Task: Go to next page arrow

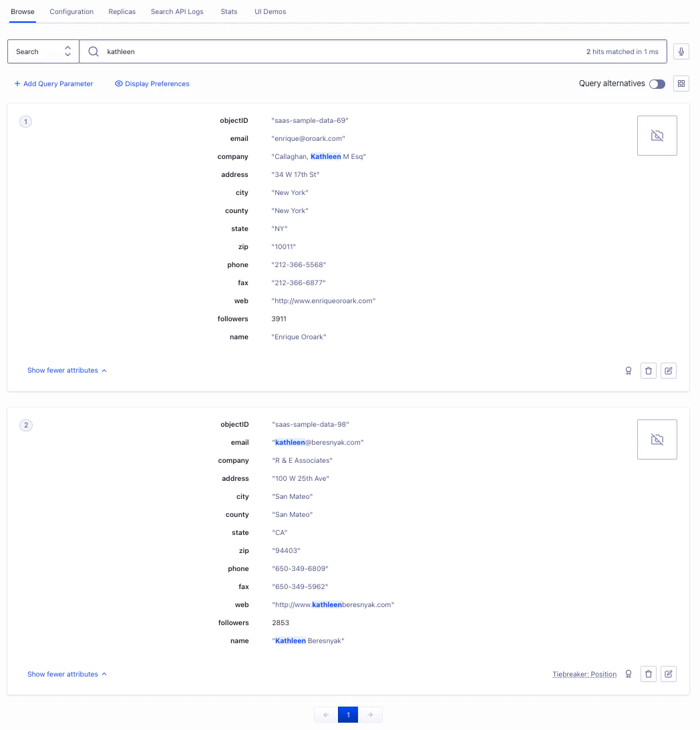Action: 370,715
